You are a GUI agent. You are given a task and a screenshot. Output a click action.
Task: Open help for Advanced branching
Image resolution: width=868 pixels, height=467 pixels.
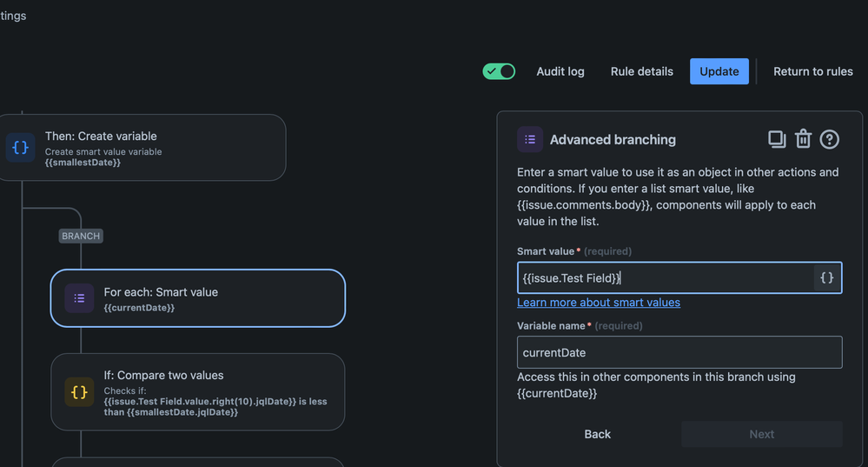click(x=830, y=139)
